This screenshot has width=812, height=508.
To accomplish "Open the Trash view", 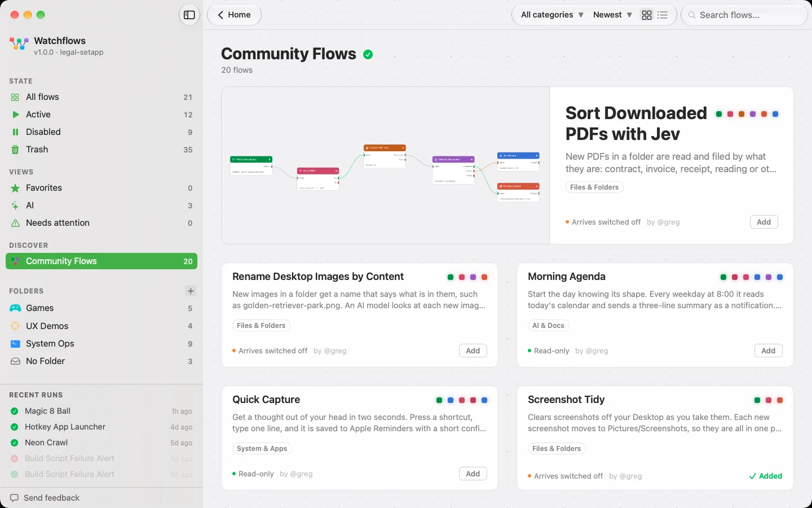I will [101, 150].
